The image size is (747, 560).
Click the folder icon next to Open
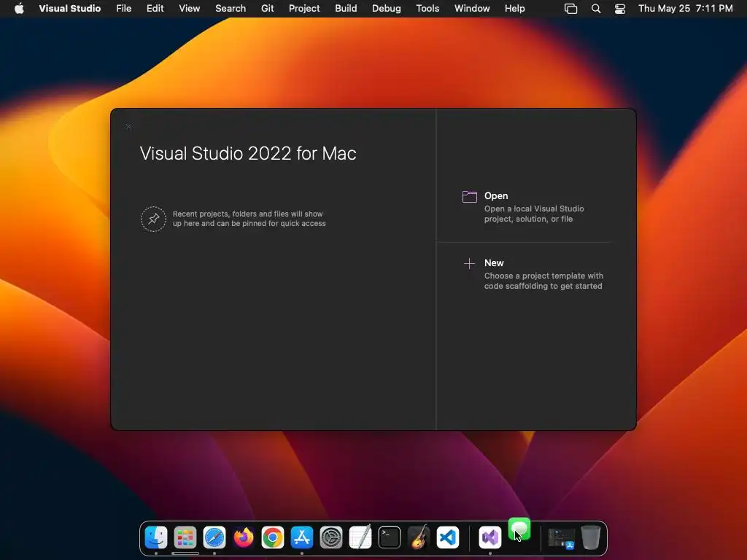point(469,197)
